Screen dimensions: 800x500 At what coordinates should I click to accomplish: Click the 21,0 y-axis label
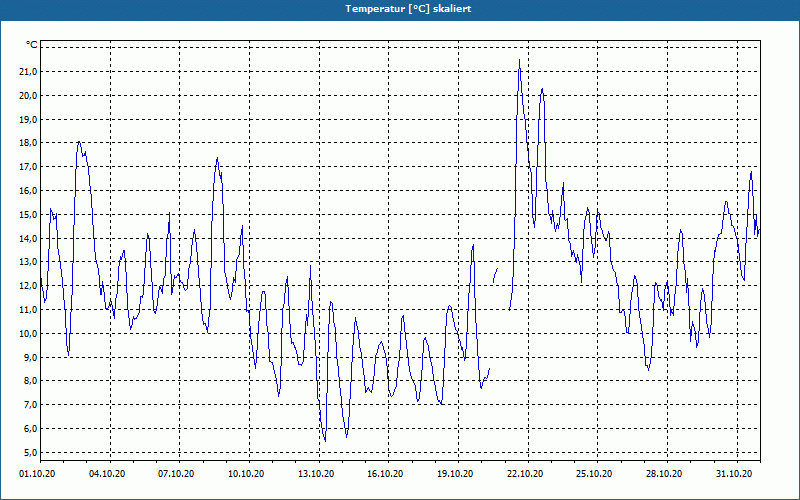28,71
